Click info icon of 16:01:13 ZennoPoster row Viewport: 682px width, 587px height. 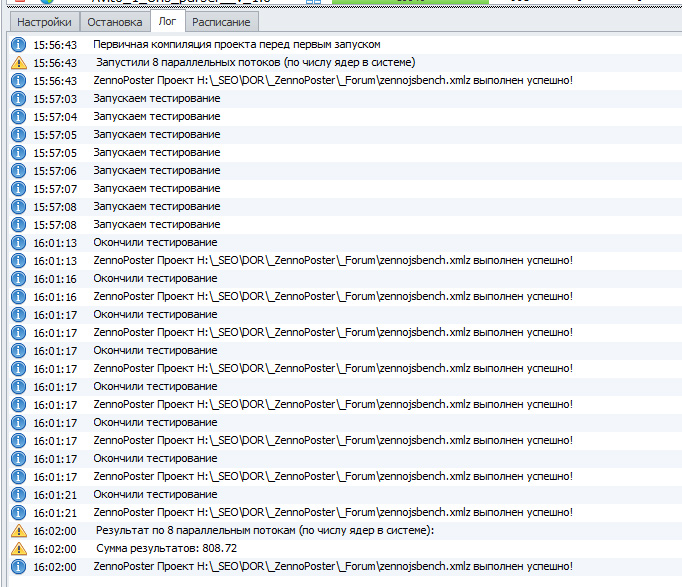pos(18,260)
